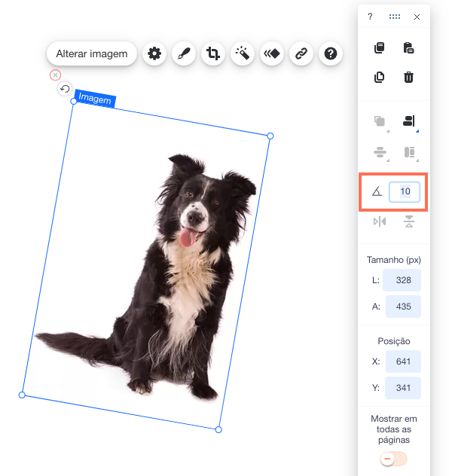Image resolution: width=449 pixels, height=476 pixels.
Task: Open image settings gear icon
Action: click(x=154, y=53)
